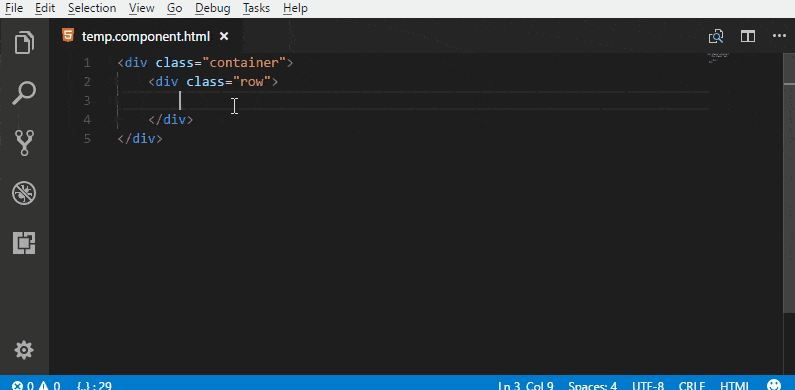
Task: Change file encoding via UTF-8
Action: [x=647, y=385]
